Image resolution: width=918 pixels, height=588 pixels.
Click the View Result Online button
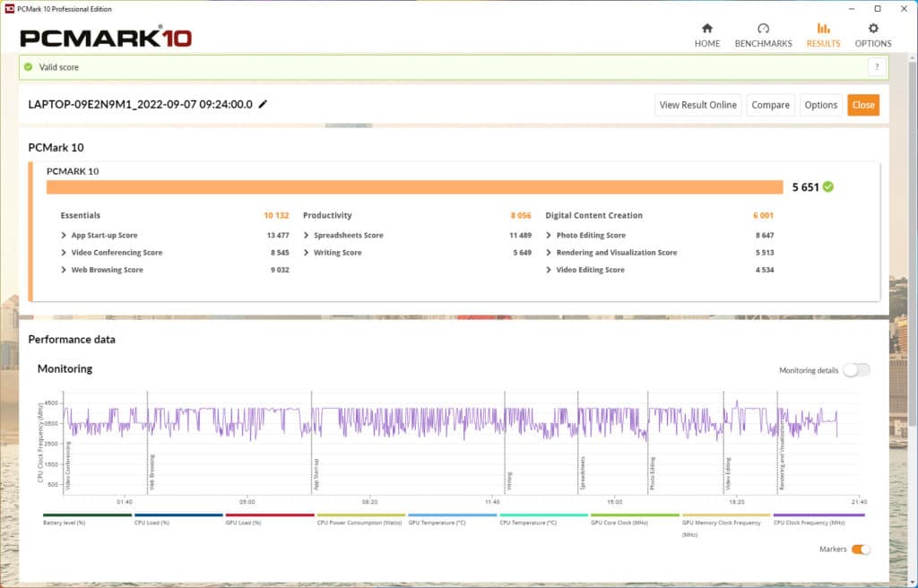697,105
